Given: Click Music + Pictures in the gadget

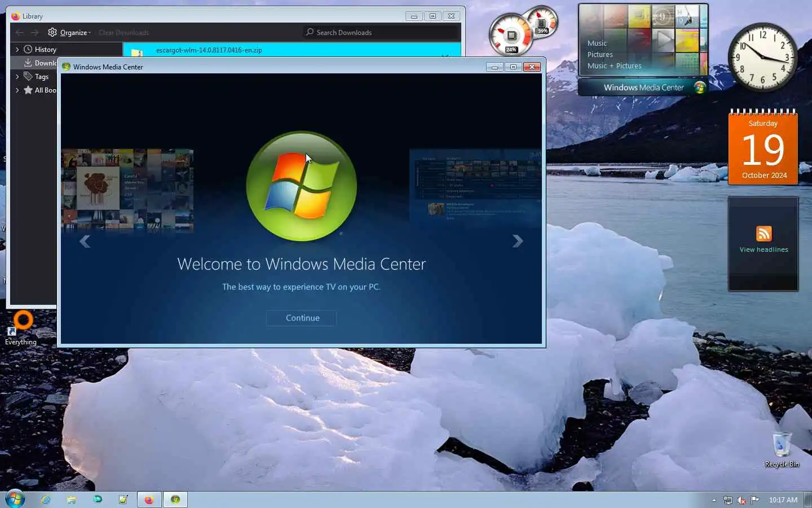Looking at the screenshot, I should [x=614, y=65].
